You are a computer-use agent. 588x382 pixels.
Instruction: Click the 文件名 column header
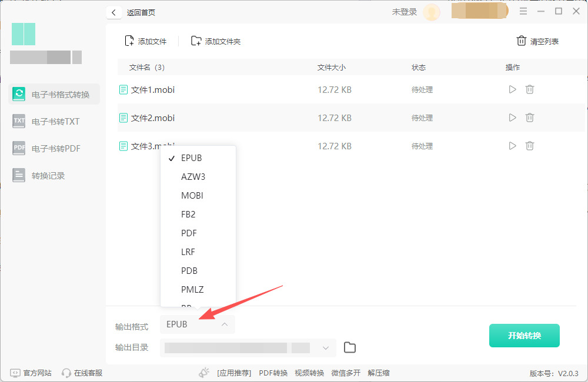[146, 68]
